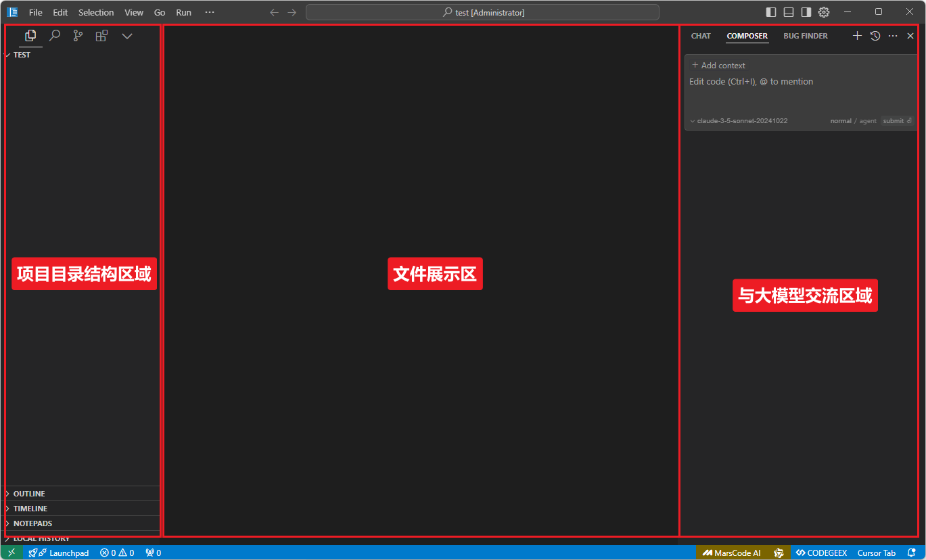Go back with the left arrow

274,12
